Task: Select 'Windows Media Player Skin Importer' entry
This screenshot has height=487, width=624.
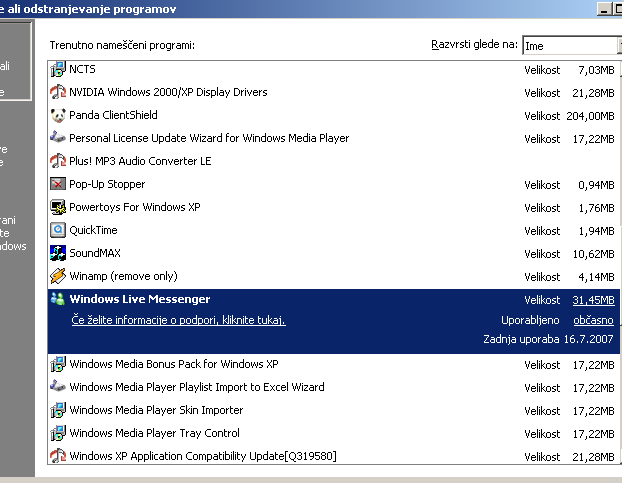Action: tap(333, 410)
